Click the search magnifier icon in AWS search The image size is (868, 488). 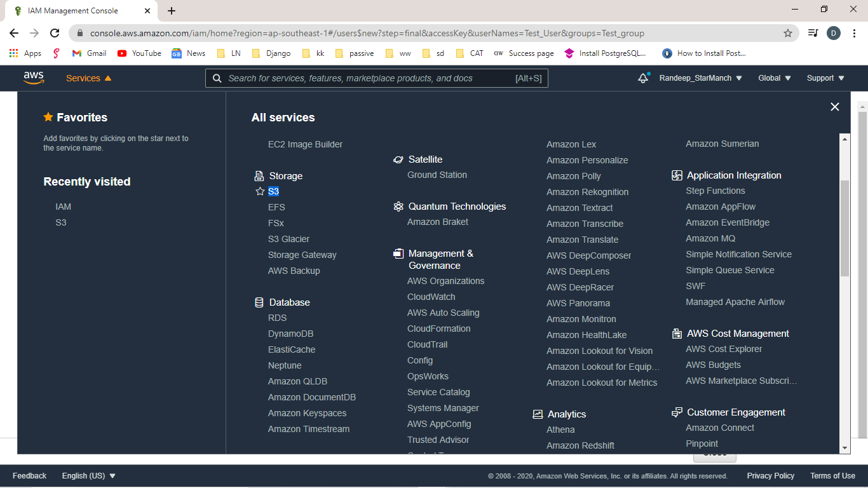(x=217, y=78)
